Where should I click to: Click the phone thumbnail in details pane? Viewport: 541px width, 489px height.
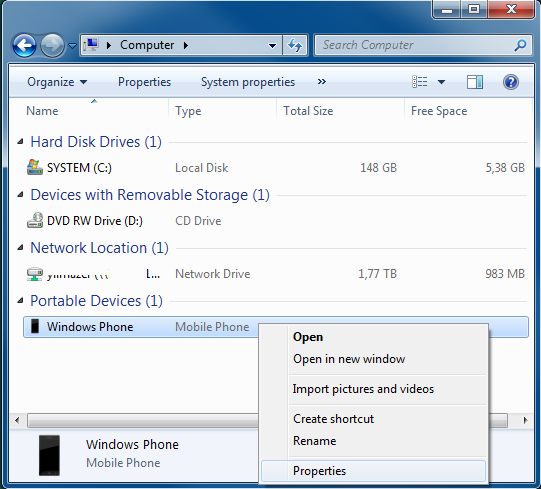(x=49, y=455)
